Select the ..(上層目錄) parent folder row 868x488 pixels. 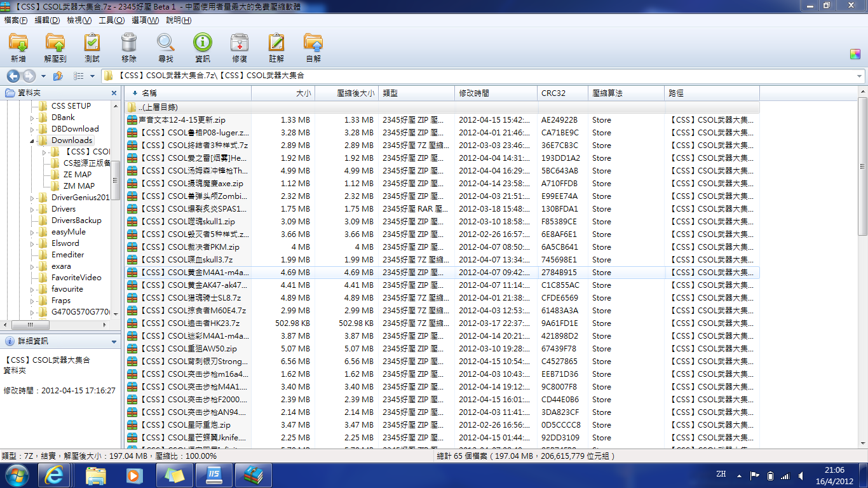point(442,107)
